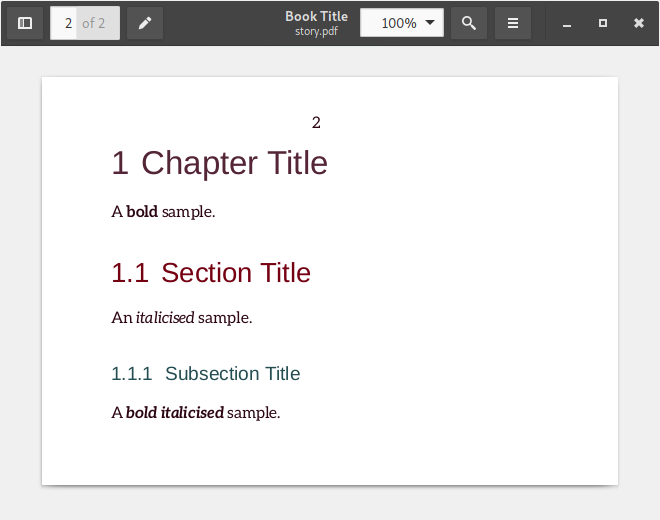
Task: Open search with the magnifier icon
Action: click(x=469, y=23)
